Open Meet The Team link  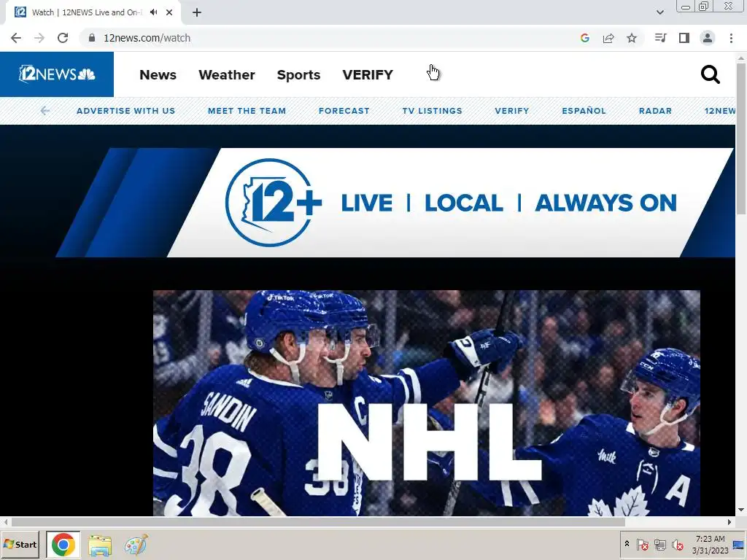247,111
